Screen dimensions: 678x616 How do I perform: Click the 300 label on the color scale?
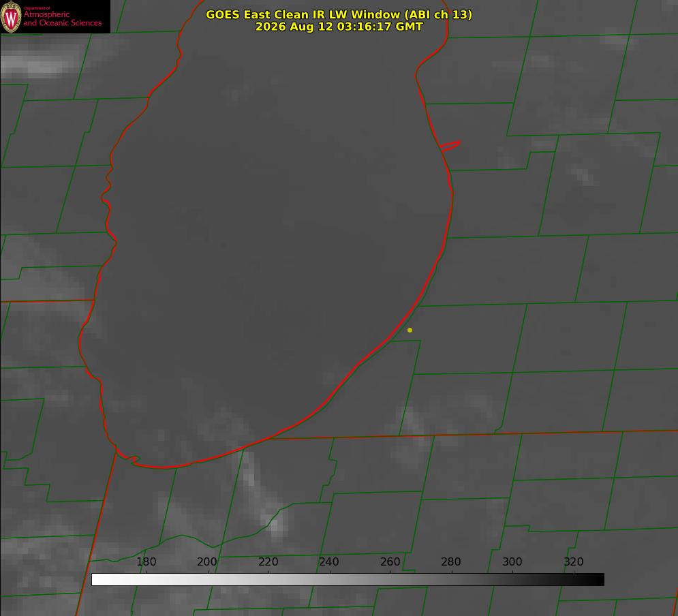pos(512,561)
